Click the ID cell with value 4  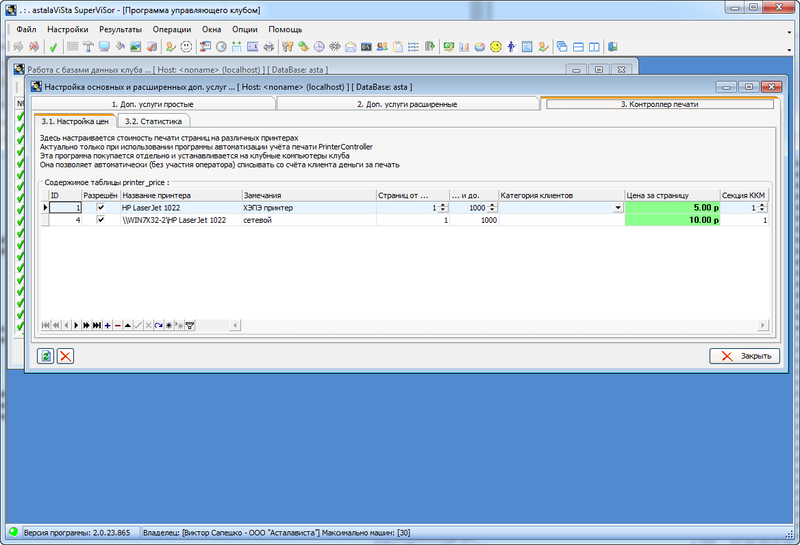pyautogui.click(x=66, y=220)
